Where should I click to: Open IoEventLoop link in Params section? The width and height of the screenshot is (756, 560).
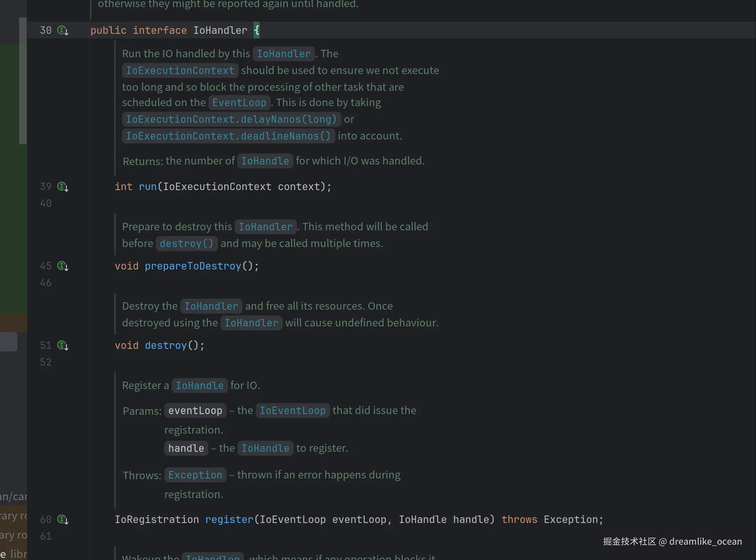(292, 411)
